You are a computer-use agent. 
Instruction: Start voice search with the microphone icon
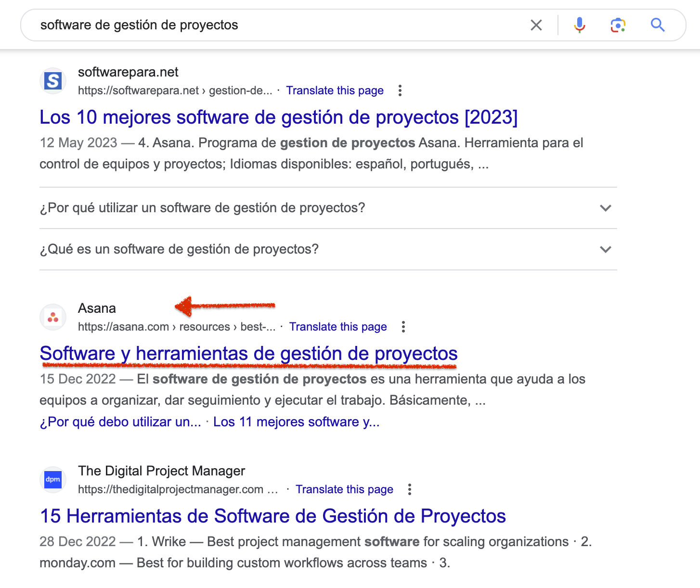[580, 25]
